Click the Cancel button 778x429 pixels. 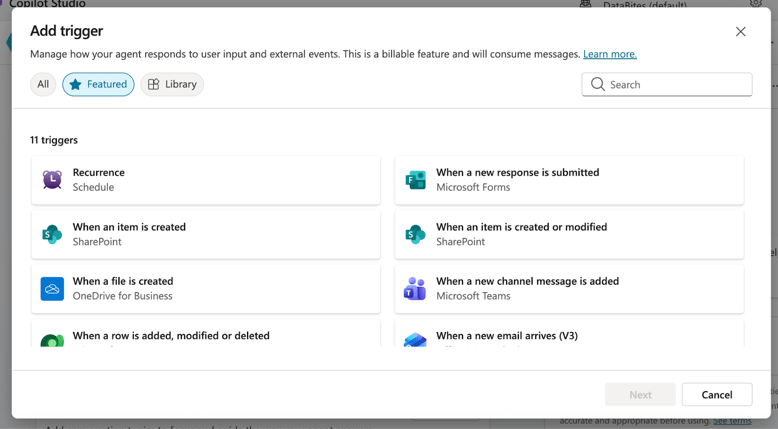click(x=717, y=395)
